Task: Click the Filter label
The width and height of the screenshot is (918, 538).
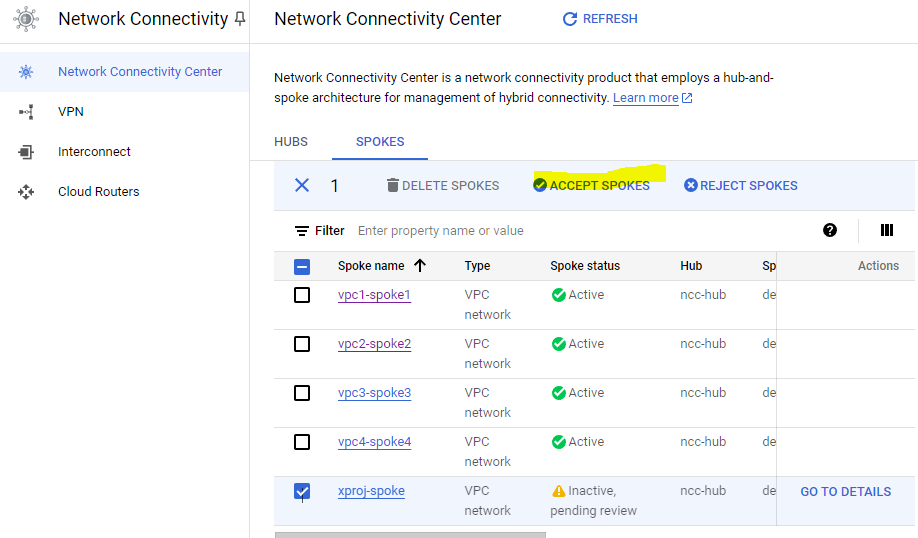Action: [330, 231]
